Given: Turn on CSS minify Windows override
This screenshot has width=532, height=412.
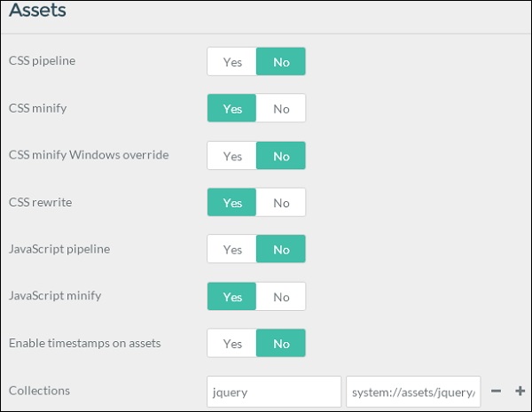Looking at the screenshot, I should [232, 156].
